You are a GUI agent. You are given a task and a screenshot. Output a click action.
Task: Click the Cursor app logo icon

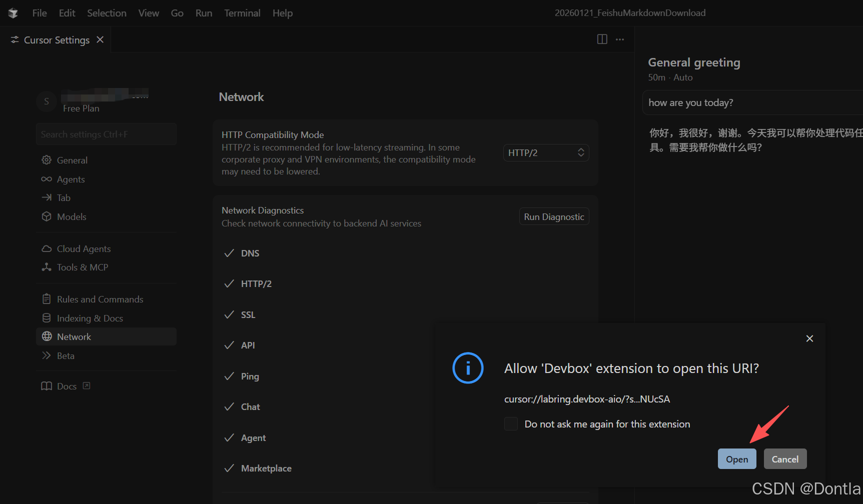(13, 13)
